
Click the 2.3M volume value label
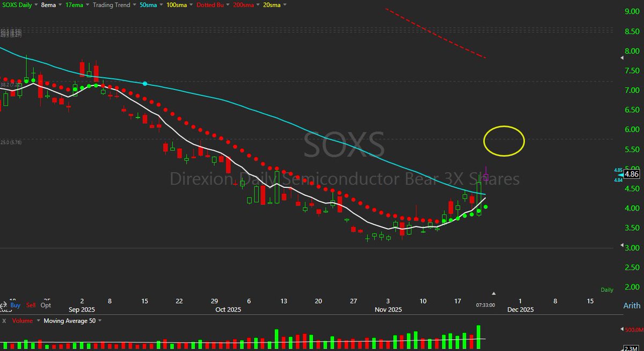click(631, 347)
